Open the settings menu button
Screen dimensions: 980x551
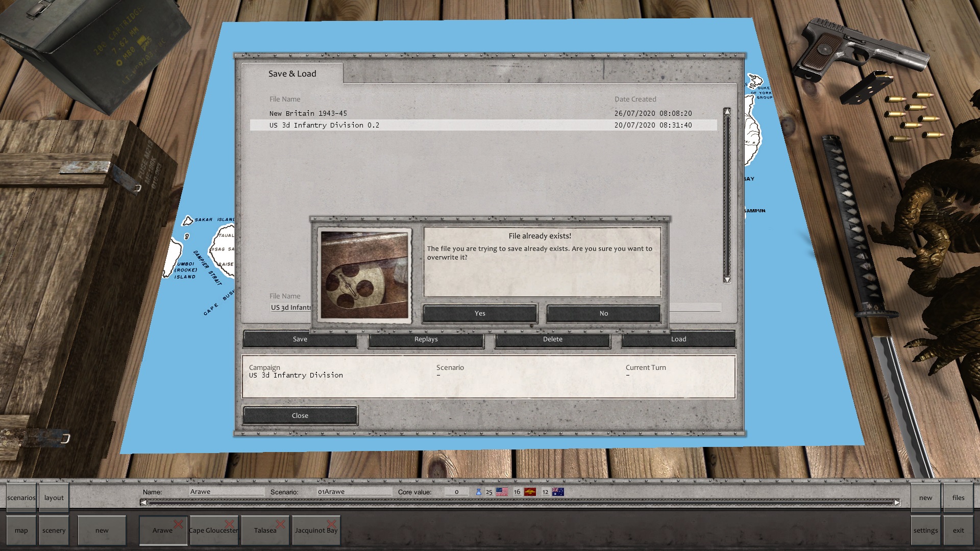tap(925, 531)
